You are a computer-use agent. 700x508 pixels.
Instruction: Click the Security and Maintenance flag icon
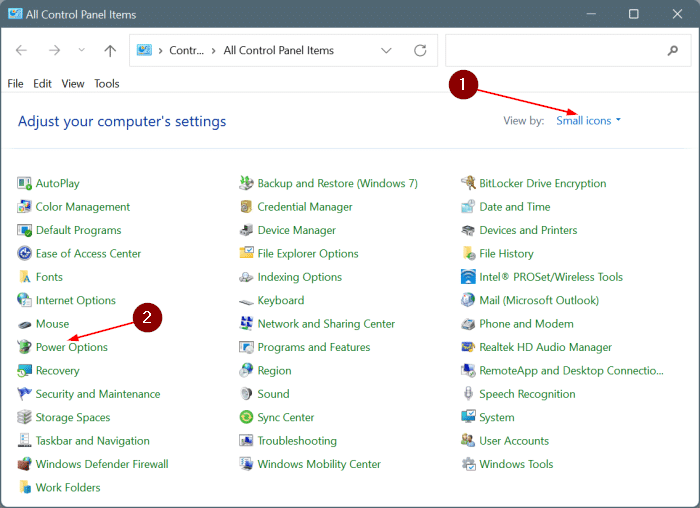pyautogui.click(x=24, y=394)
